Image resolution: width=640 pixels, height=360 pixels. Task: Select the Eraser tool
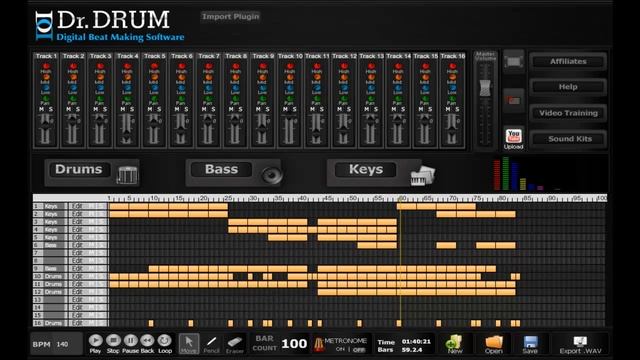click(x=235, y=344)
